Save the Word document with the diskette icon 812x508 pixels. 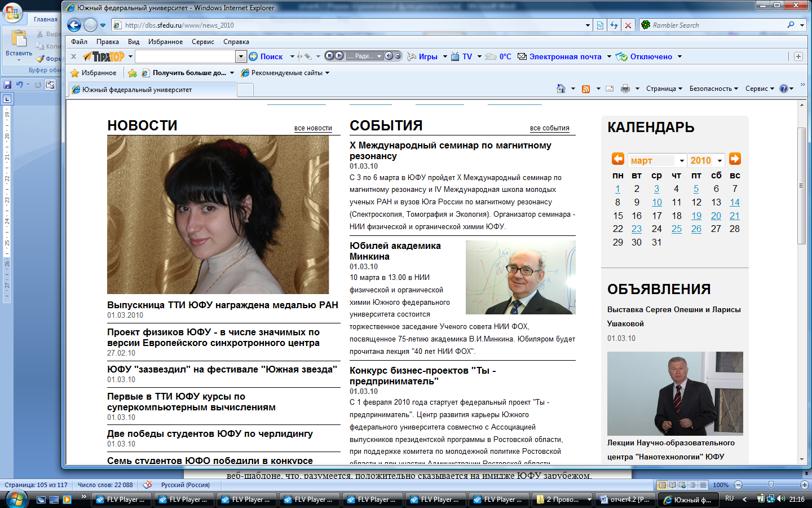click(x=7, y=85)
